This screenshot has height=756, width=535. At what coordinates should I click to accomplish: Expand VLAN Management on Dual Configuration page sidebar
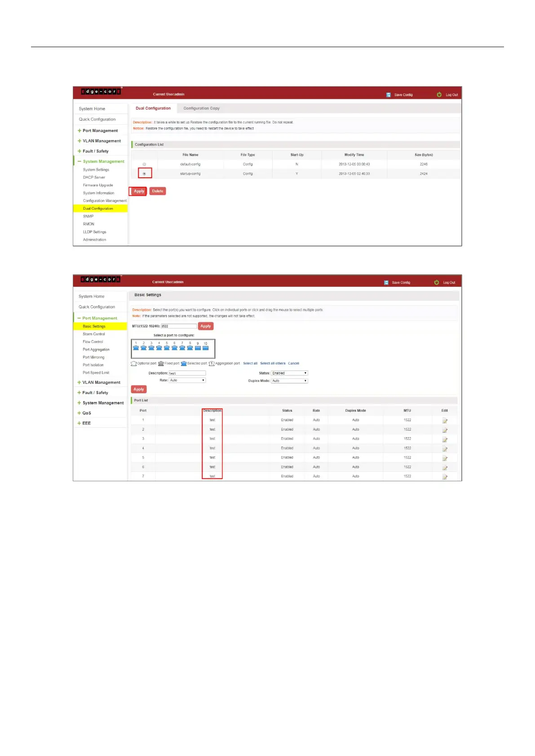pos(99,141)
